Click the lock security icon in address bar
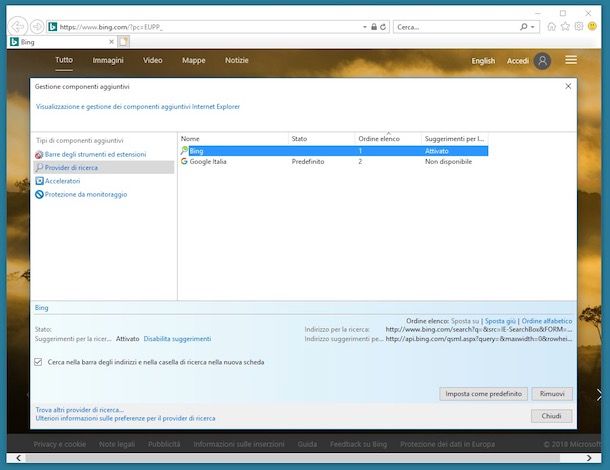 pos(373,27)
